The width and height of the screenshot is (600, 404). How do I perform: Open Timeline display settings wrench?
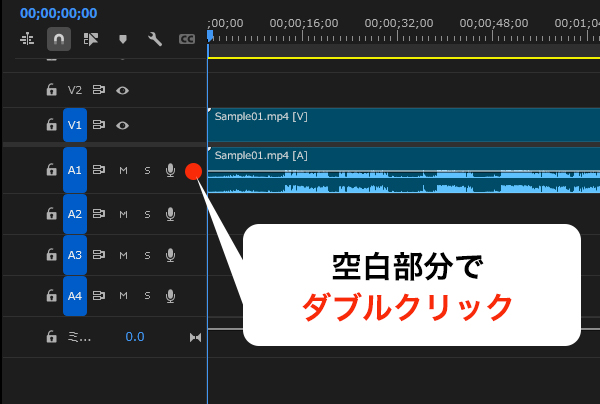[155, 39]
